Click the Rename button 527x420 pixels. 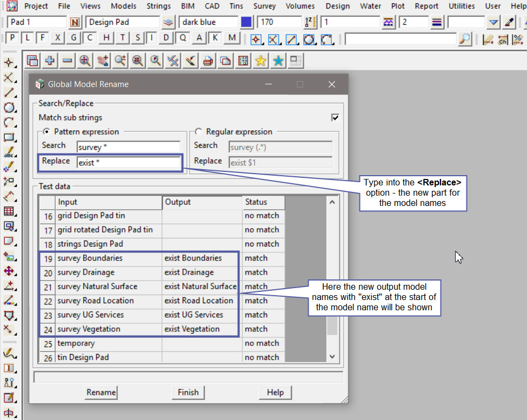click(x=101, y=392)
